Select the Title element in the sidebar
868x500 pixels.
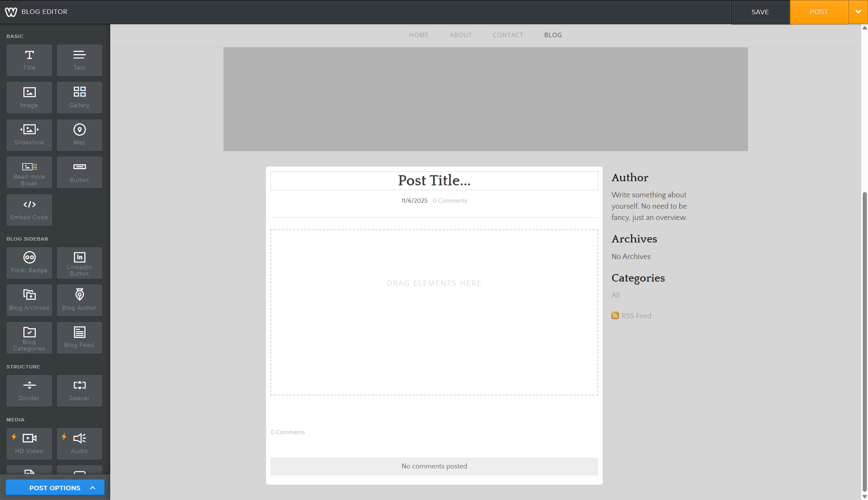(29, 60)
